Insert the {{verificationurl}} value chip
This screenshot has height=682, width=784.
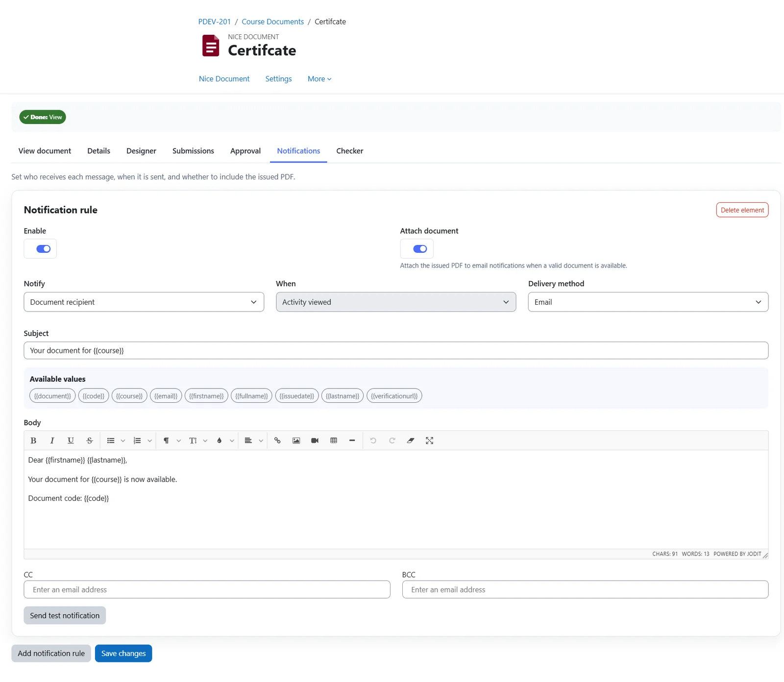point(394,396)
